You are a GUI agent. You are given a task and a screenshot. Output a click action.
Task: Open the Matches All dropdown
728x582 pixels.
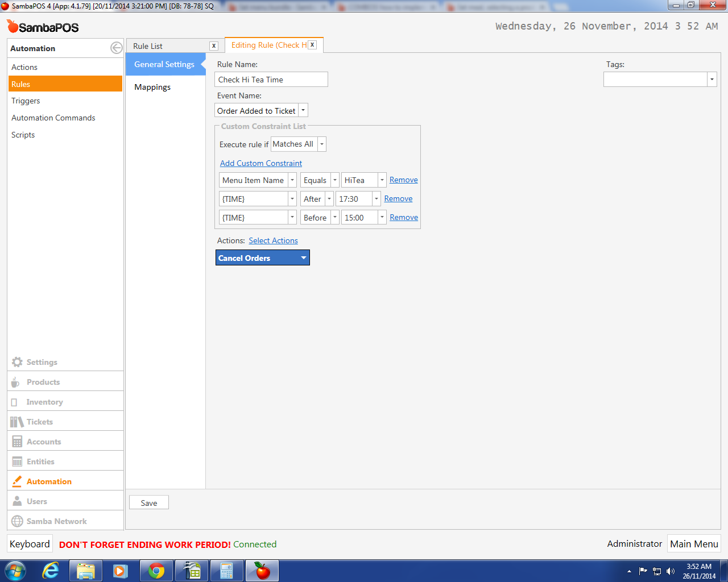pyautogui.click(x=321, y=144)
